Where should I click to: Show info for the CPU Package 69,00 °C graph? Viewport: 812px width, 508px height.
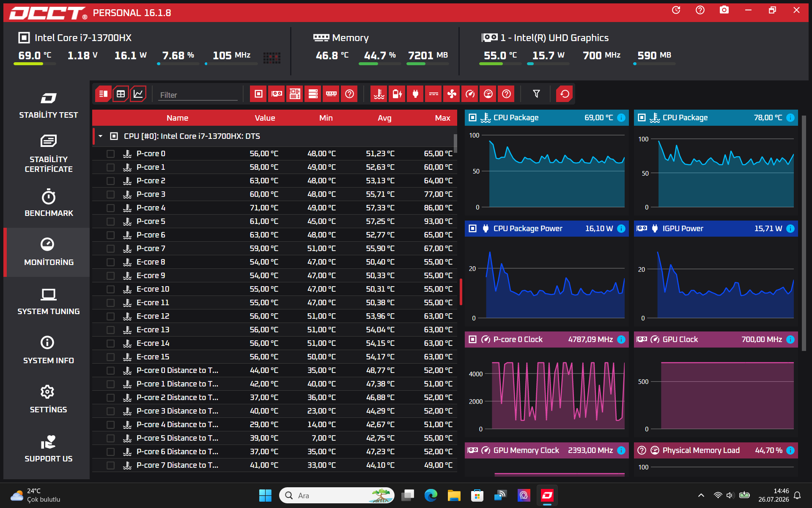pyautogui.click(x=621, y=118)
